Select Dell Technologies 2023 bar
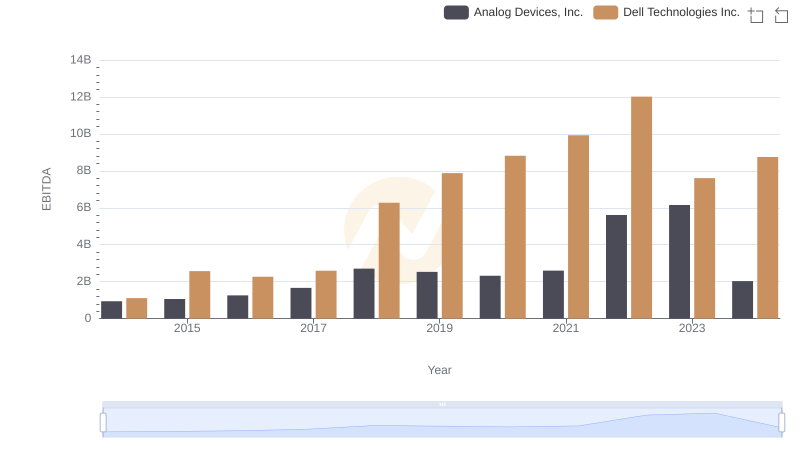The width and height of the screenshot is (800, 461). click(x=705, y=248)
